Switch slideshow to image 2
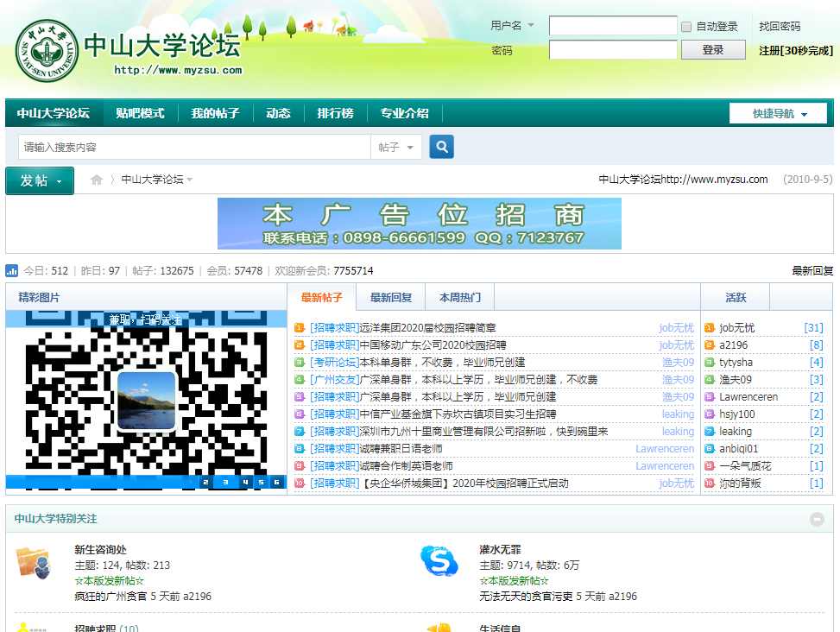The width and height of the screenshot is (840, 632). [205, 482]
